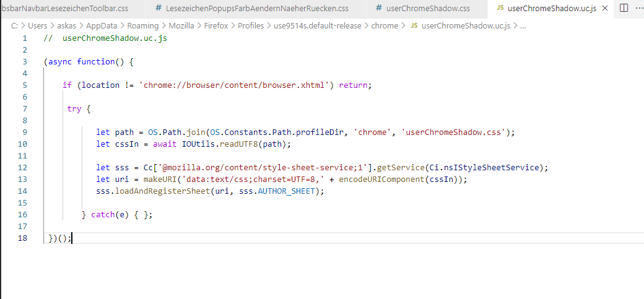644x299 pixels.
Task: Click the 'await' keyword on line 10
Action: point(165,144)
